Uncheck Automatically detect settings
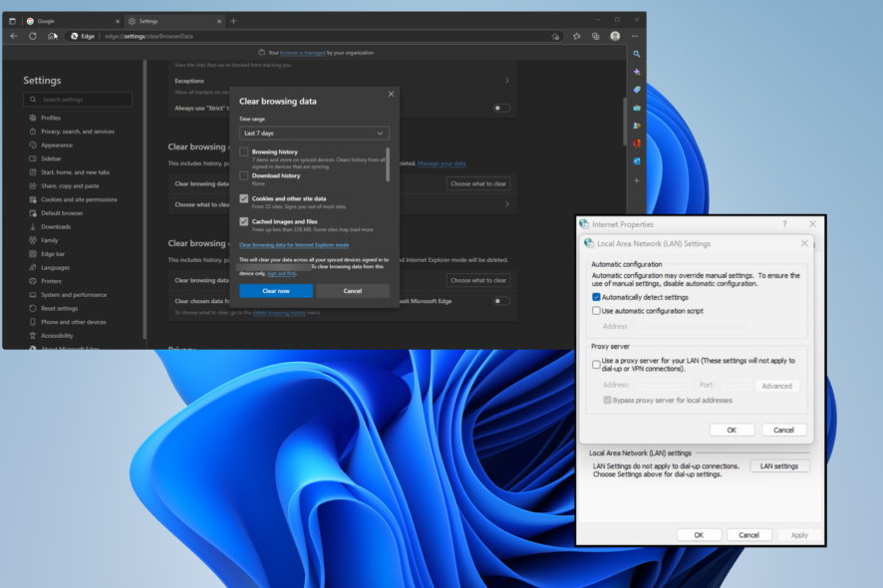Image resolution: width=883 pixels, height=588 pixels. pyautogui.click(x=596, y=297)
